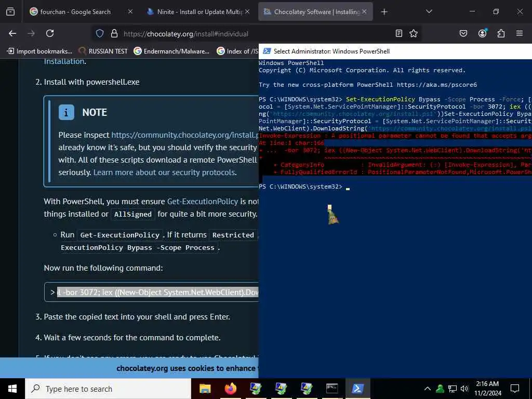The height and width of the screenshot is (399, 532).
Task: Open the notification center icon
Action: [515, 389]
